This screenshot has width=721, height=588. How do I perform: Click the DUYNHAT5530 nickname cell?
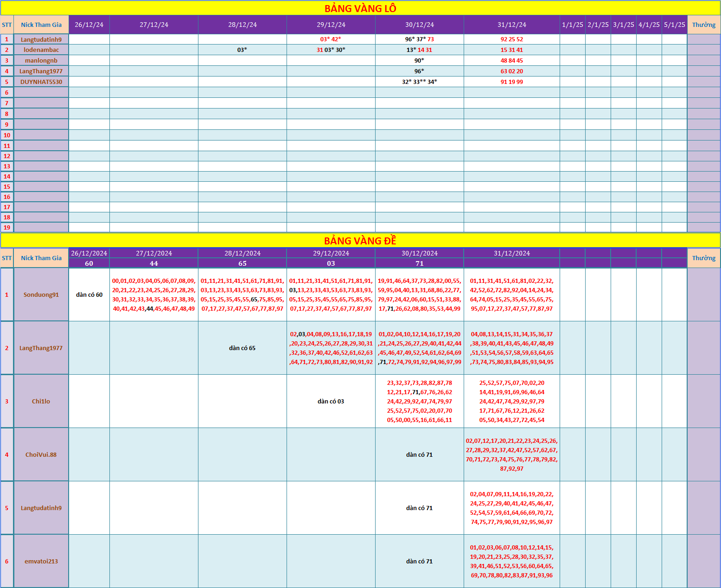pyautogui.click(x=41, y=82)
